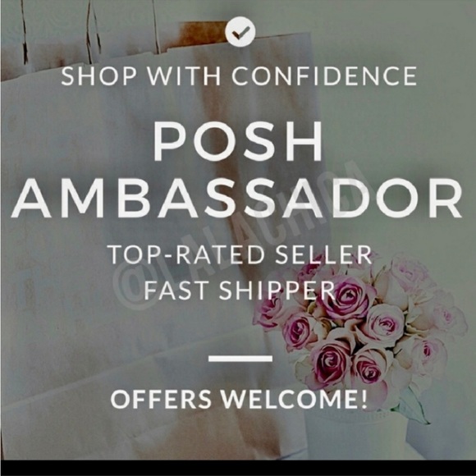
Task: Click the word "SHOP" in the top heading
Action: tap(99, 76)
